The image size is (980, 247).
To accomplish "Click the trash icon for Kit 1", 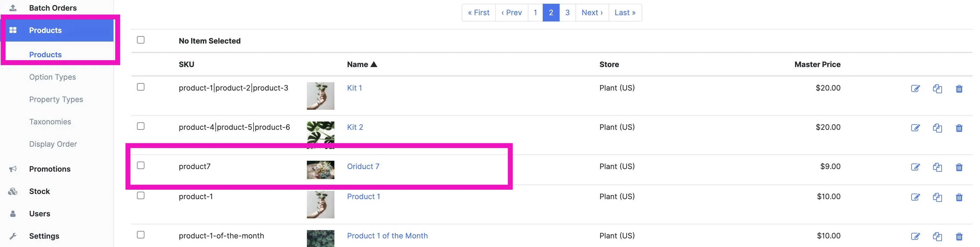I will click(x=959, y=89).
